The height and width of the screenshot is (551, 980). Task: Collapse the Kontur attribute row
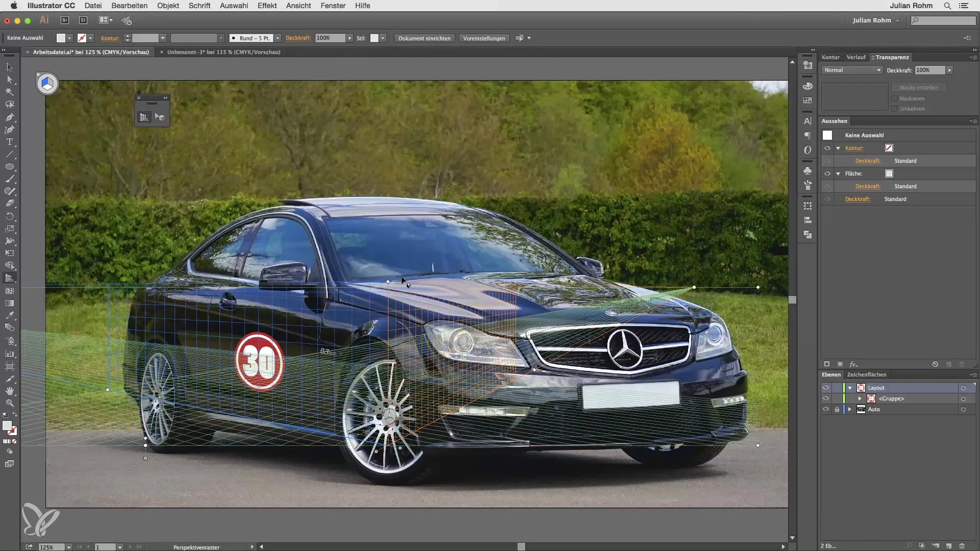tap(838, 148)
